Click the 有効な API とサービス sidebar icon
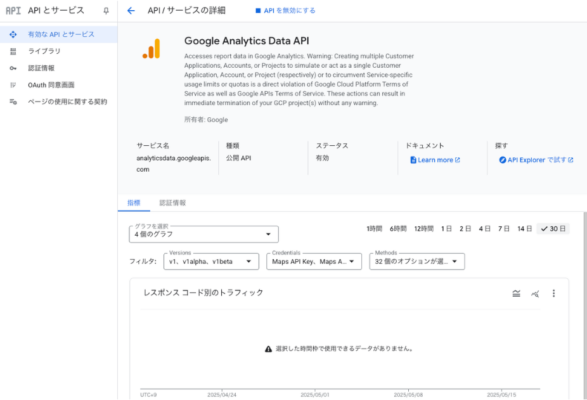This screenshot has width=587, height=400. tap(13, 34)
